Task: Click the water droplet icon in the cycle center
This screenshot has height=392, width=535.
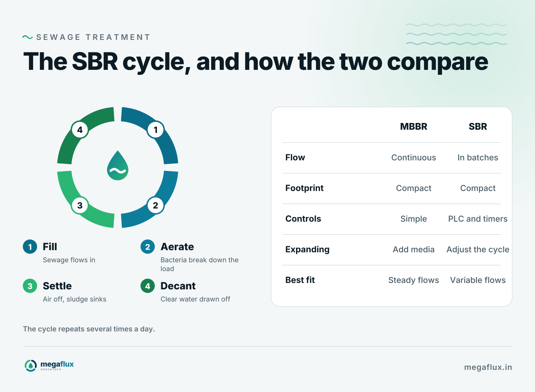Action: (x=118, y=165)
